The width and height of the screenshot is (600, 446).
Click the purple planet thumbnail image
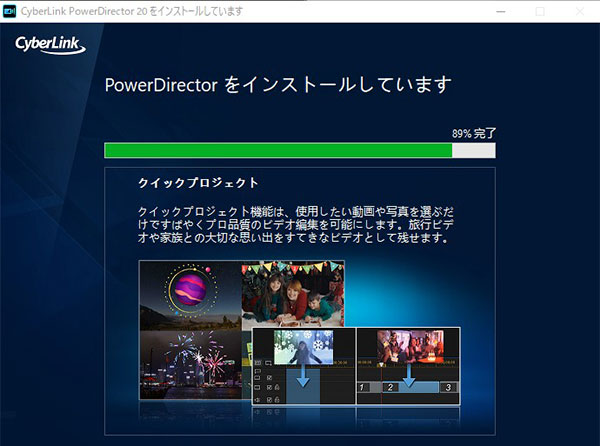pyautogui.click(x=191, y=296)
